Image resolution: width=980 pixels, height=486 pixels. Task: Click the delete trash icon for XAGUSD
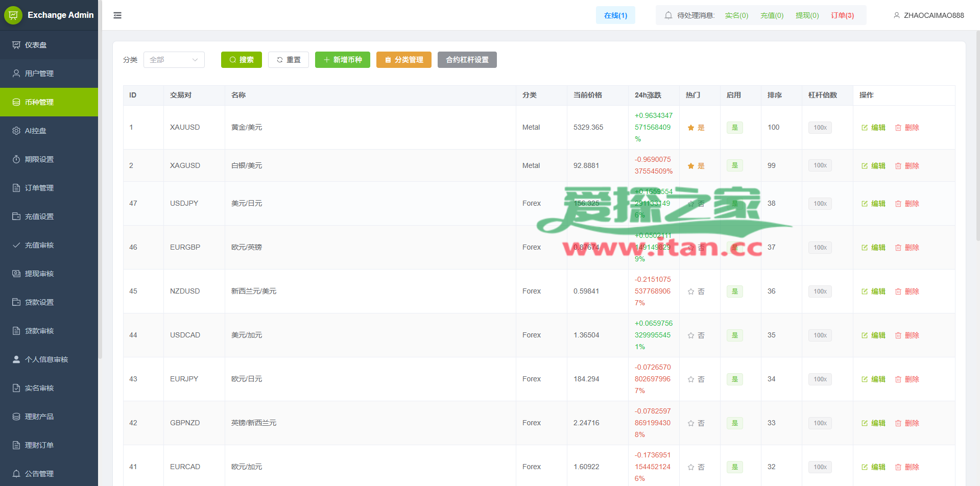pyautogui.click(x=898, y=166)
